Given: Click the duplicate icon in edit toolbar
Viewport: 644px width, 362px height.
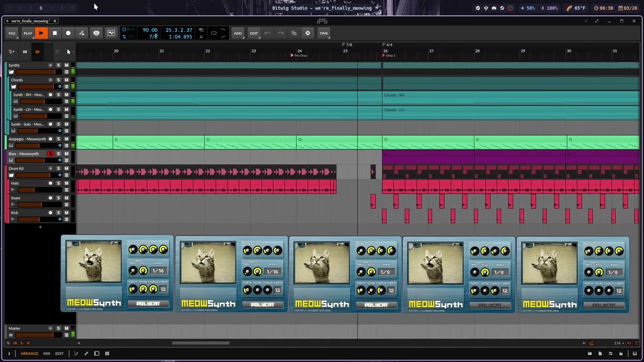Looking at the screenshot, I should tap(294, 33).
